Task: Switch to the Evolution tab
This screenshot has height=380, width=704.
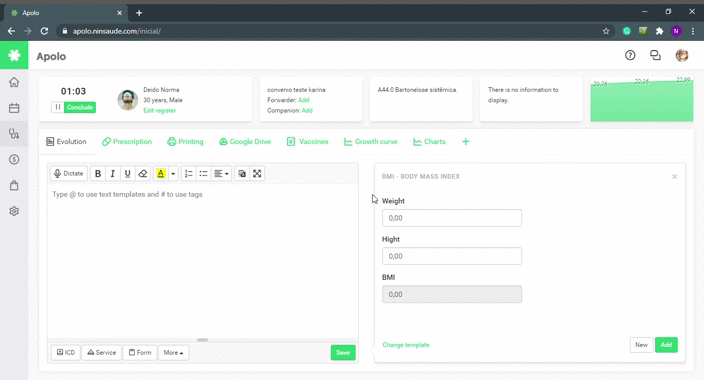Action: (66, 141)
